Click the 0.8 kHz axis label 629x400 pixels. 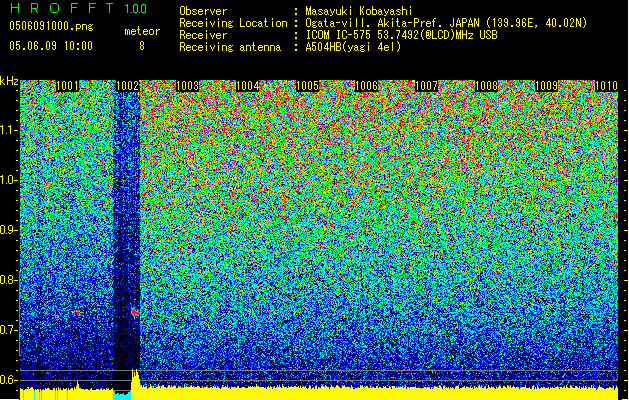(x=9, y=280)
